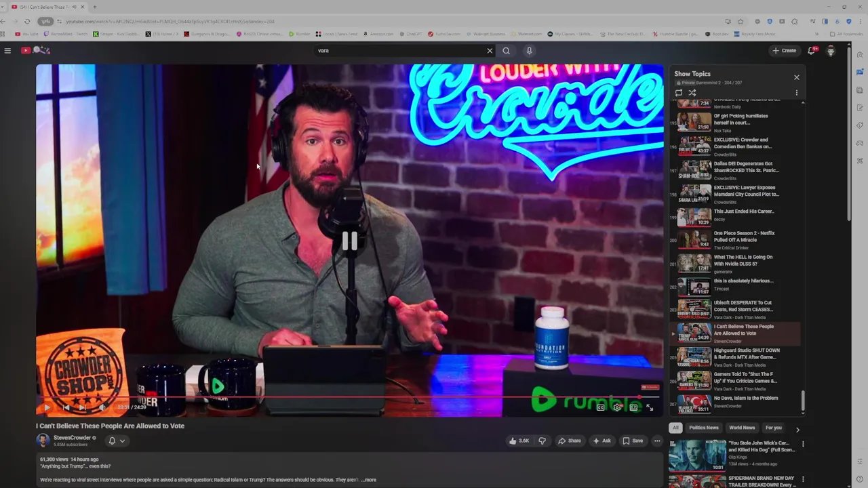Select the 'All' filter chip
868x488 pixels.
click(x=675, y=428)
